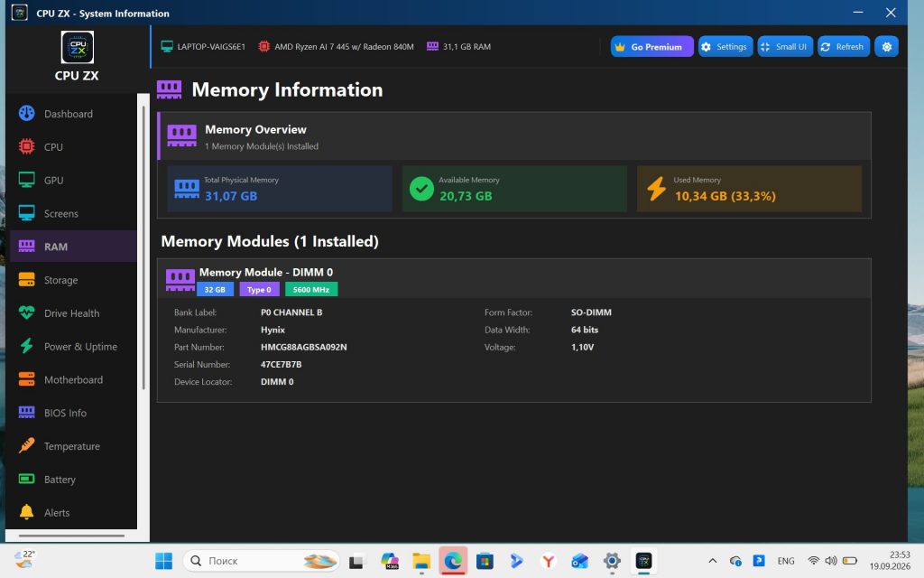Click the 1,10V voltage value

(x=582, y=348)
